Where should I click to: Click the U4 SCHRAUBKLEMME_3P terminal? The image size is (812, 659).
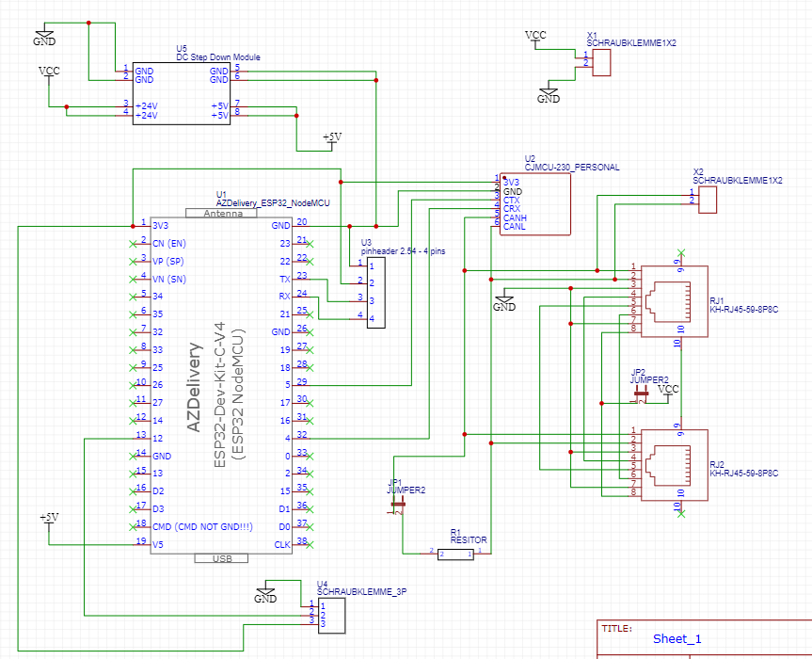[x=331, y=616]
